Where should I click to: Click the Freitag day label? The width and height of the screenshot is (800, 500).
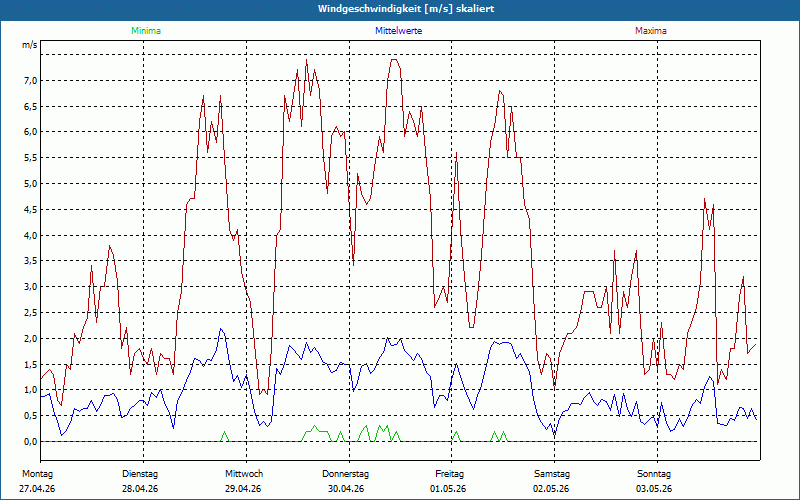click(x=449, y=474)
